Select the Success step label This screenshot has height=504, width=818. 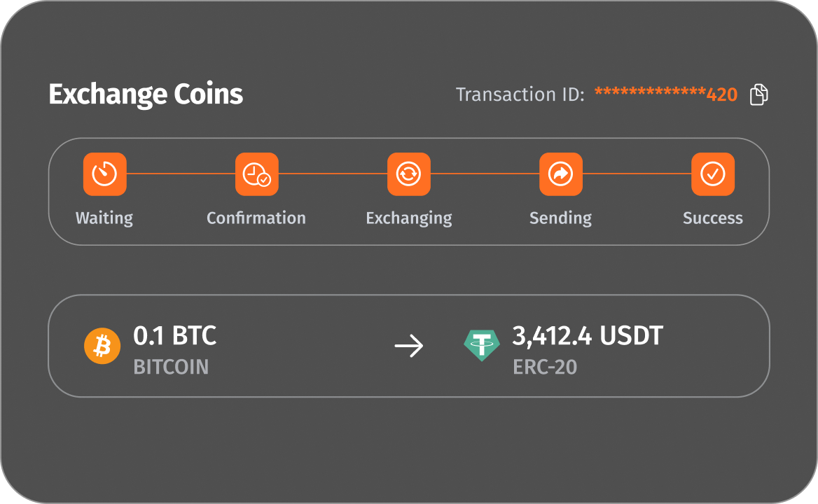[713, 218]
